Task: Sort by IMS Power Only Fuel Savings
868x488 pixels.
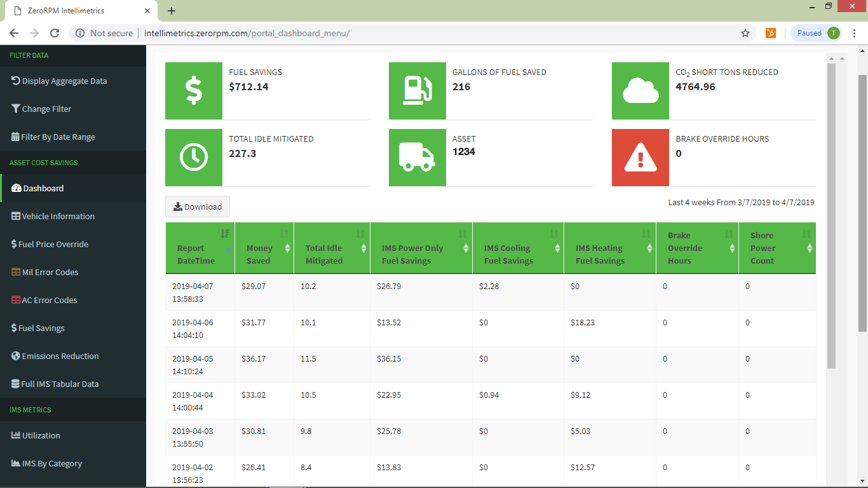Action: point(421,248)
